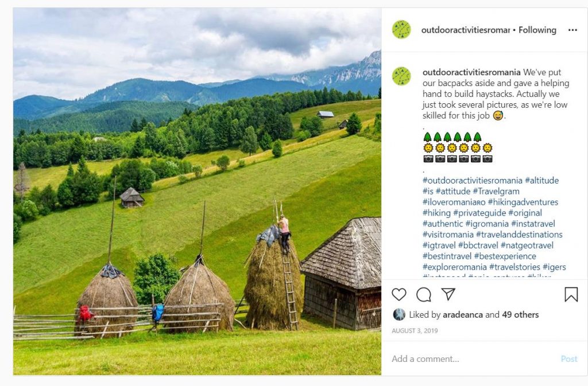Viewport: 588px width, 386px height.
Task: Click the small avatar next to Liked by
Action: [x=399, y=314]
